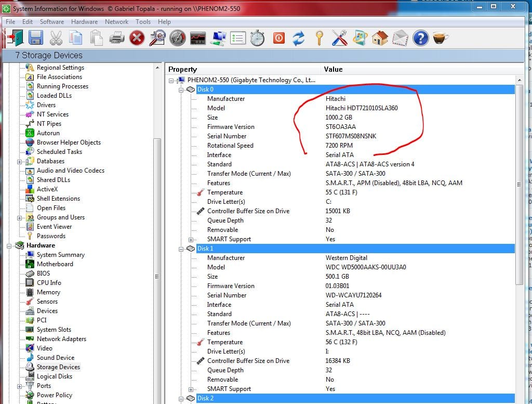The image size is (532, 404).
Task: Open the black usage graph monitor icon
Action: 198,38
